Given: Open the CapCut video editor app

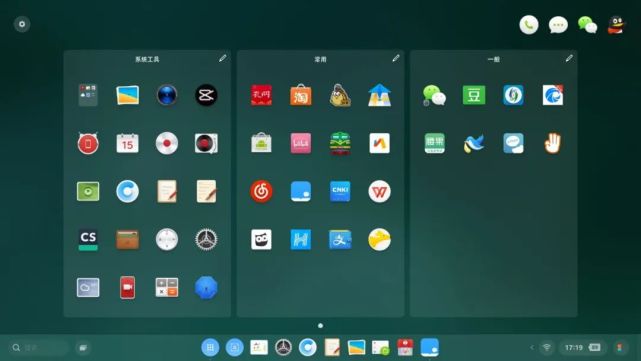Looking at the screenshot, I should click(206, 95).
